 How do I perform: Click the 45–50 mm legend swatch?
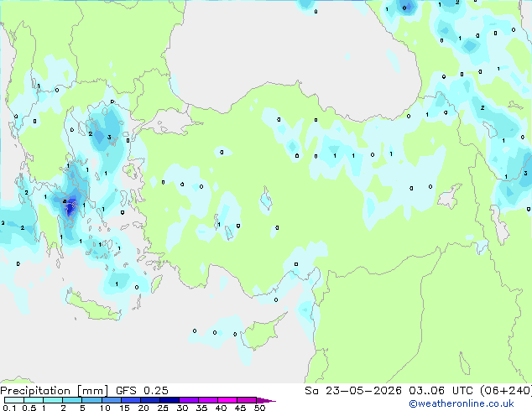(247, 400)
